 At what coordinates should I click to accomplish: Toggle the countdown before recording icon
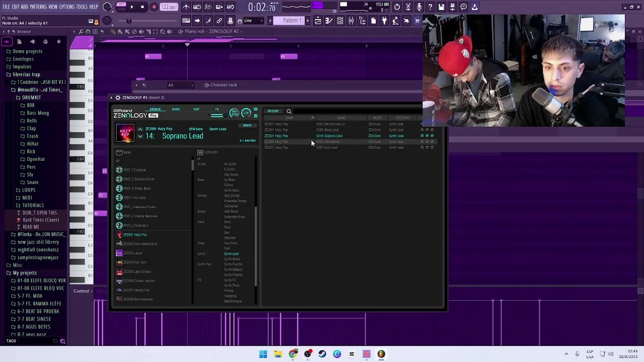208,7
